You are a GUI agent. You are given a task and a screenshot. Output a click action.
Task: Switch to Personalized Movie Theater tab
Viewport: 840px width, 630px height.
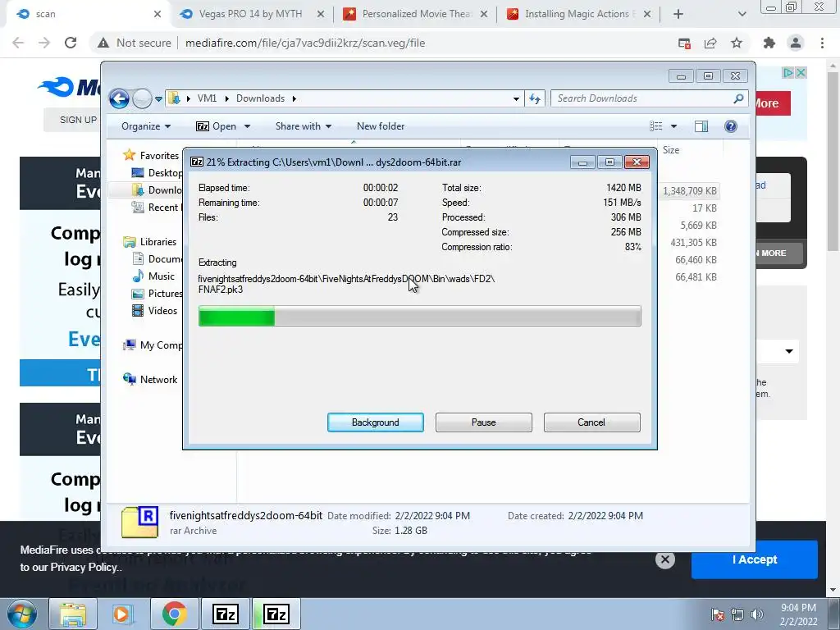tap(416, 14)
